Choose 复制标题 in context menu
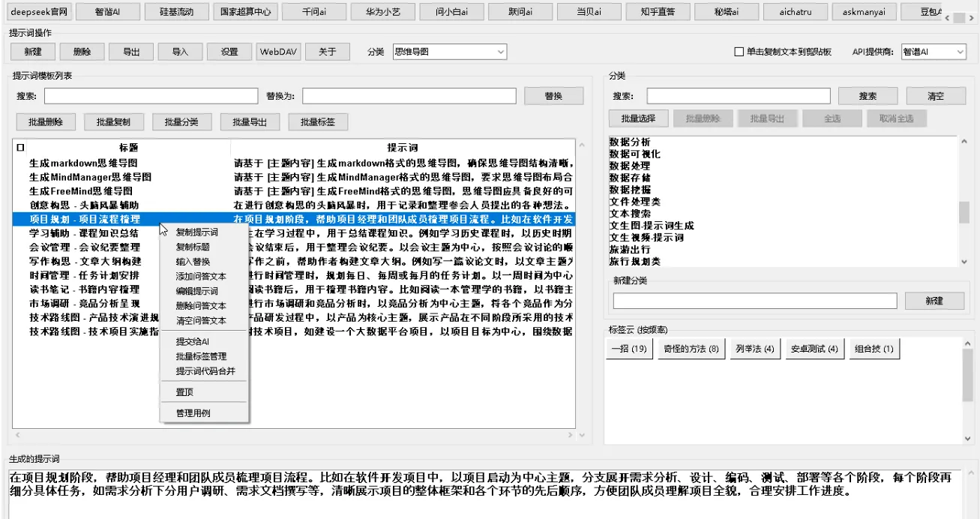Image resolution: width=980 pixels, height=519 pixels. [x=202, y=247]
